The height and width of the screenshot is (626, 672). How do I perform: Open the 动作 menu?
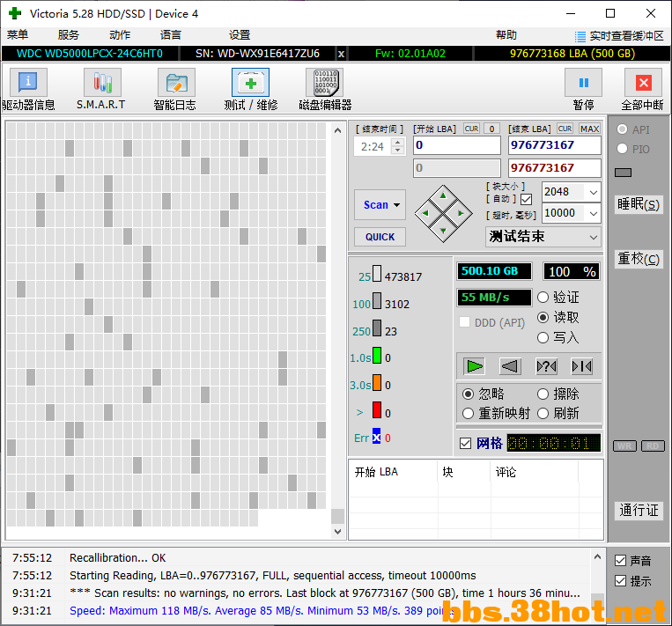click(120, 34)
